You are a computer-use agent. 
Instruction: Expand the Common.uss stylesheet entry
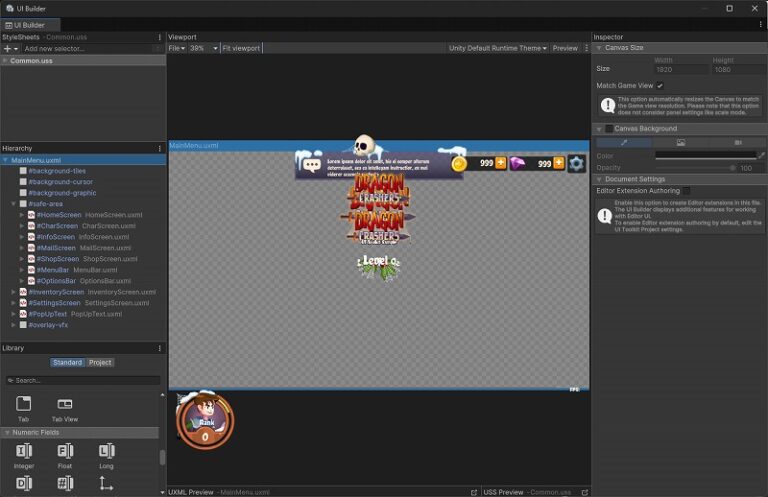tap(5, 61)
